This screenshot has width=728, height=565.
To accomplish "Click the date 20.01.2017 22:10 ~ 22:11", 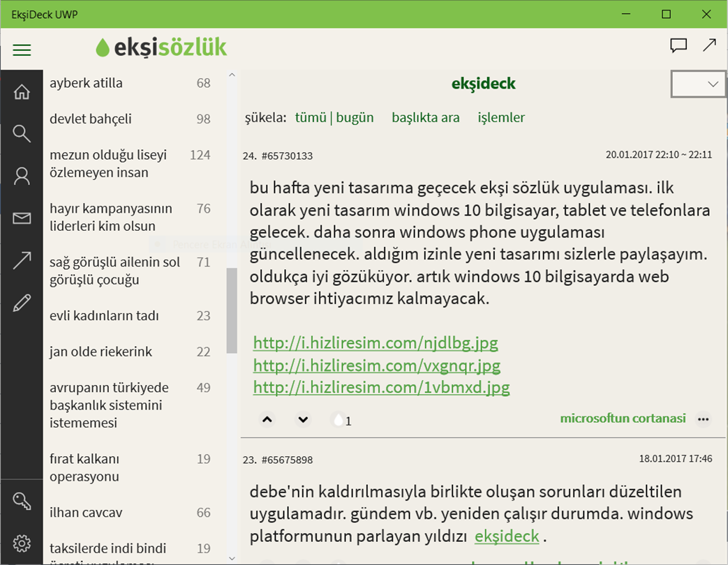I will coord(658,154).
